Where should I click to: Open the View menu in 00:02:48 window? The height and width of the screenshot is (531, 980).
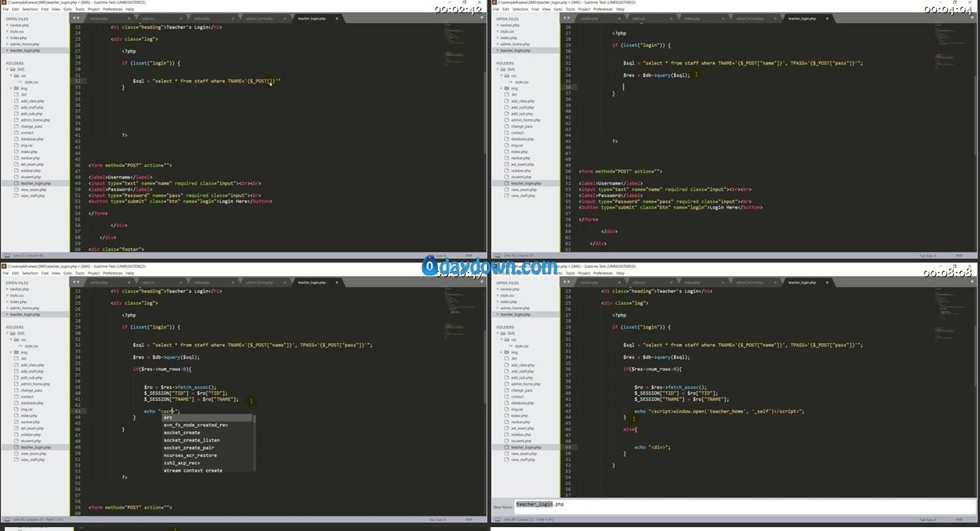[x=55, y=9]
